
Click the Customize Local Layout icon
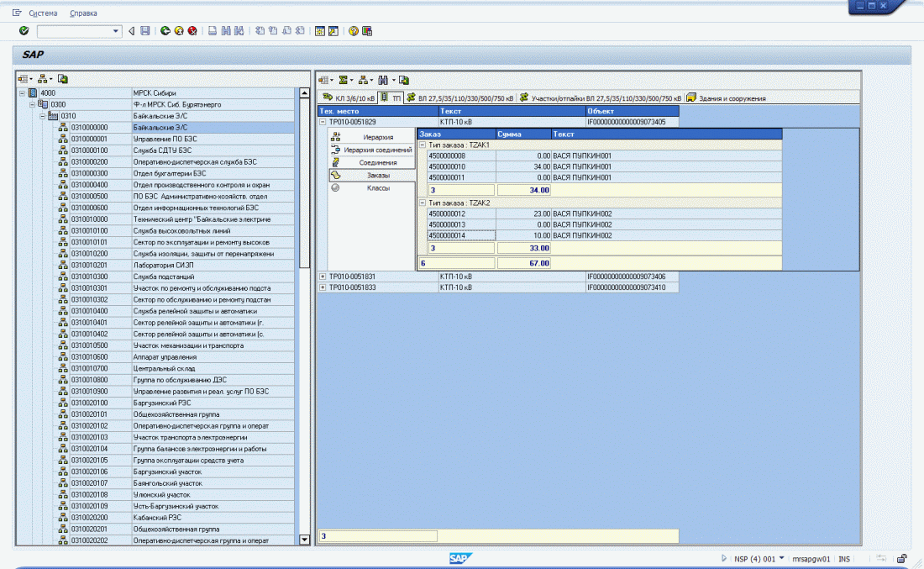(367, 30)
